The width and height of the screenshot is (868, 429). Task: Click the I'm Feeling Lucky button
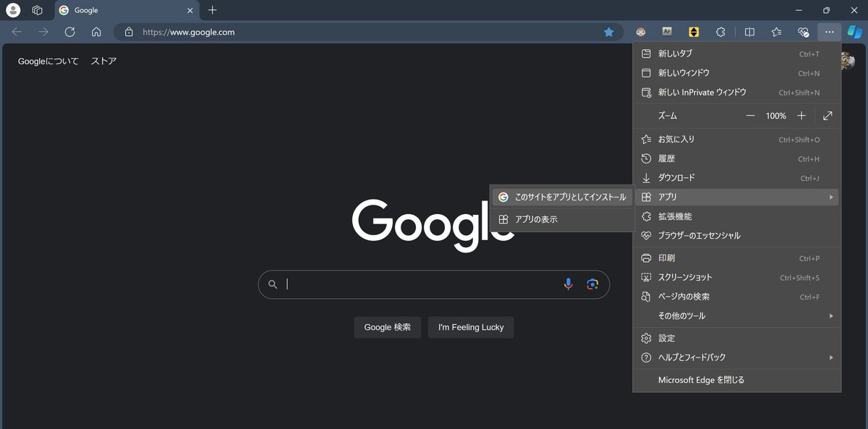tap(471, 327)
